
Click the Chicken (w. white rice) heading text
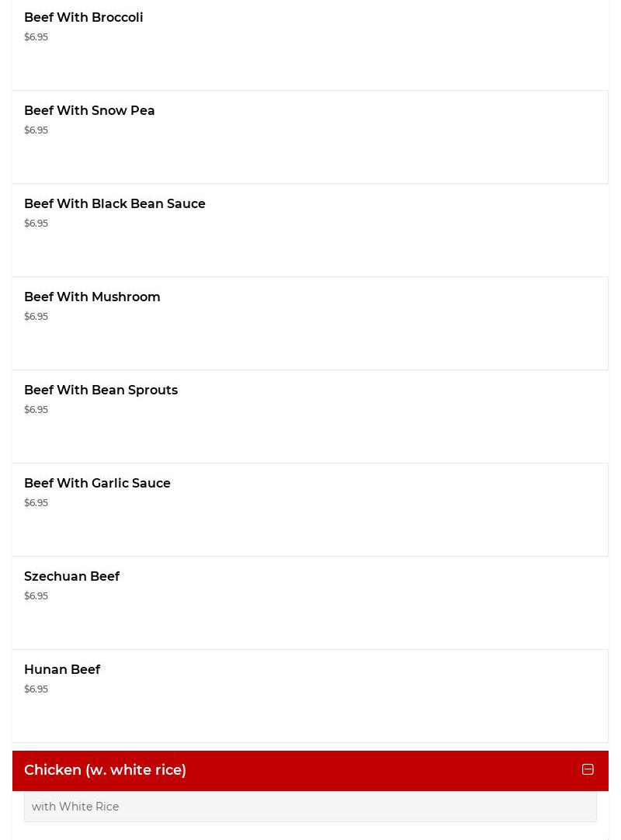[105, 770]
